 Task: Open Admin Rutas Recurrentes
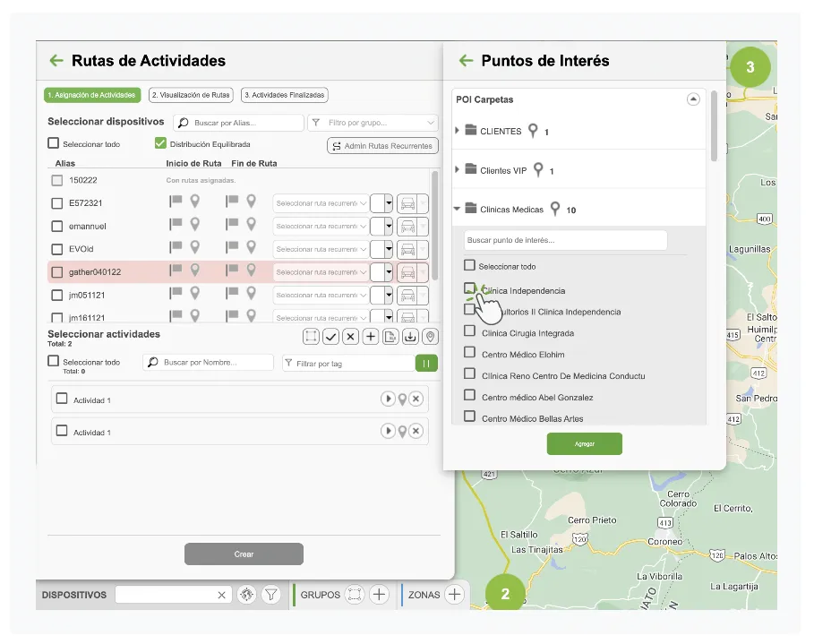click(x=383, y=146)
